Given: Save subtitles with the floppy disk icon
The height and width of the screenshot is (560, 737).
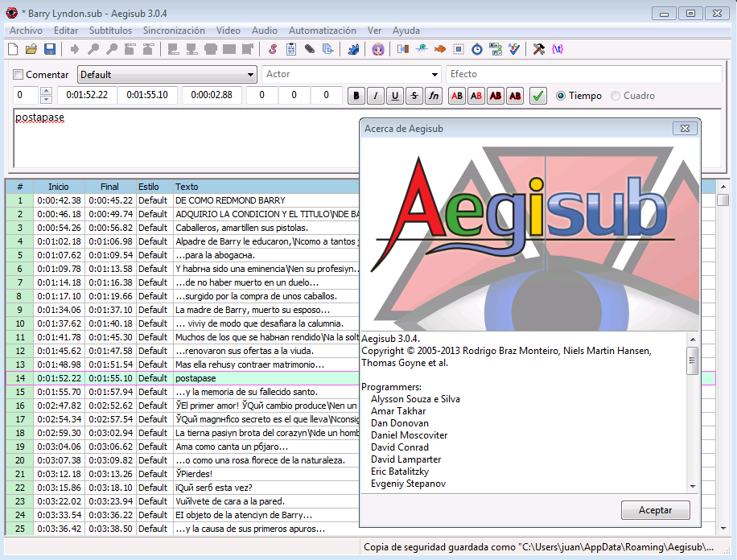Looking at the screenshot, I should (x=50, y=49).
